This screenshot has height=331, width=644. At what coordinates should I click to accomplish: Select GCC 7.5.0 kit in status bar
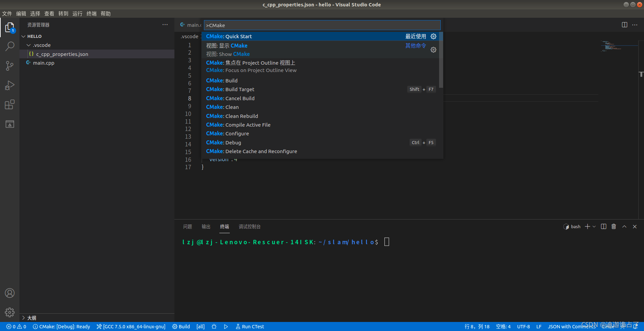pyautogui.click(x=131, y=327)
